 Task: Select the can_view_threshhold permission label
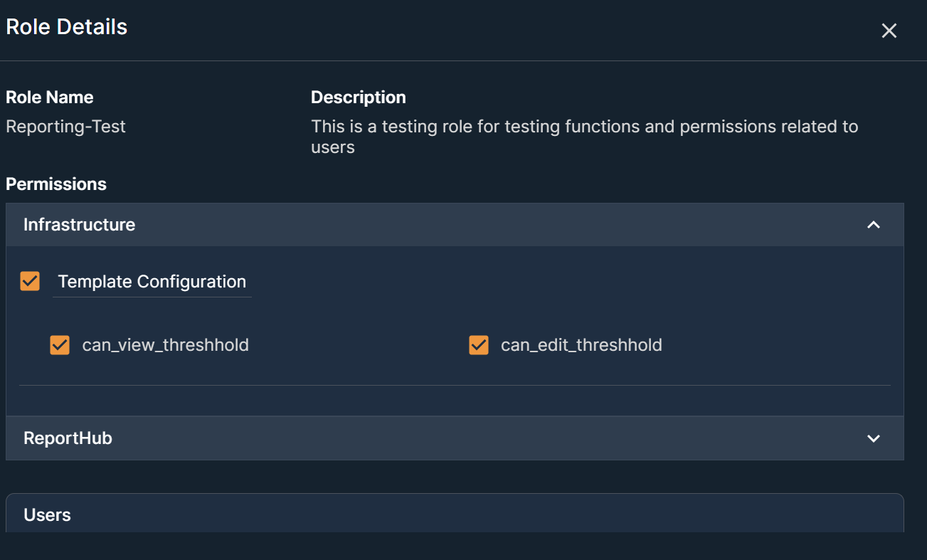tap(165, 345)
